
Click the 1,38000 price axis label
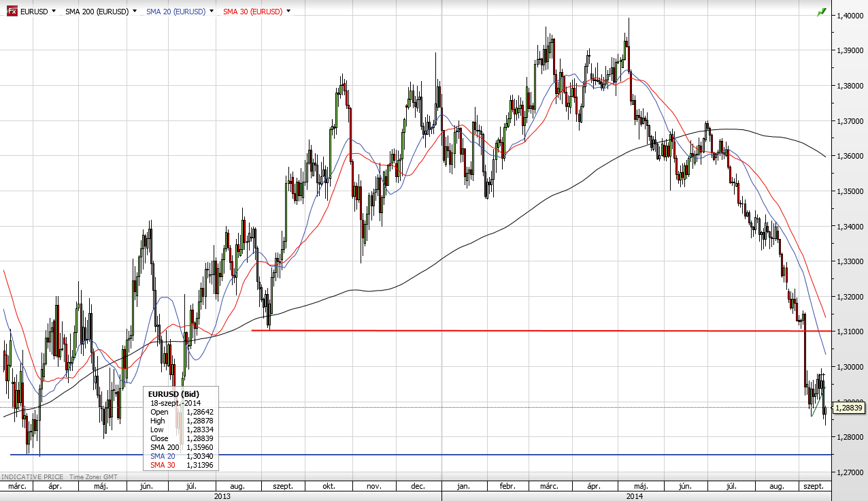click(850, 86)
